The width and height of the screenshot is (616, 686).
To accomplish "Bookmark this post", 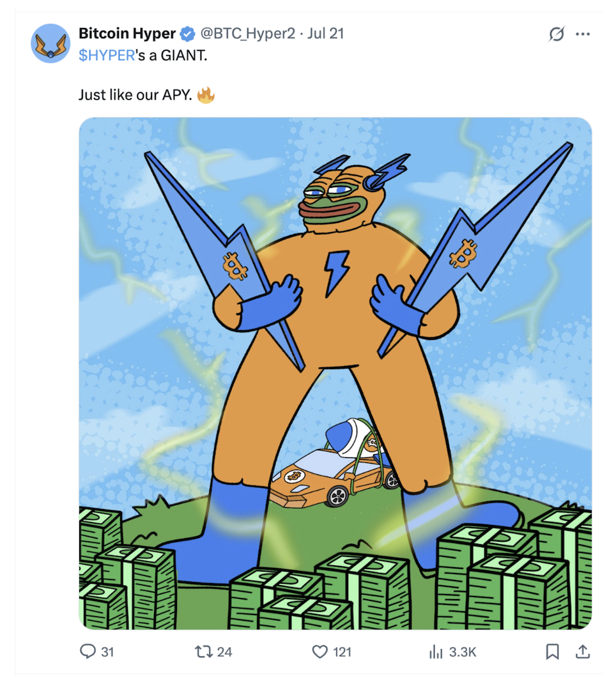I will [x=553, y=652].
